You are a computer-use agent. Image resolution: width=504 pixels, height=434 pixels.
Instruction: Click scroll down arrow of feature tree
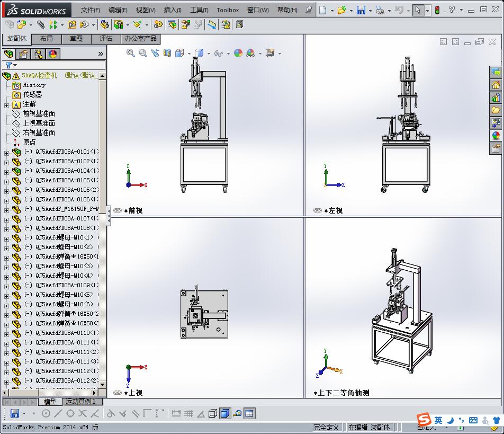tap(102, 385)
